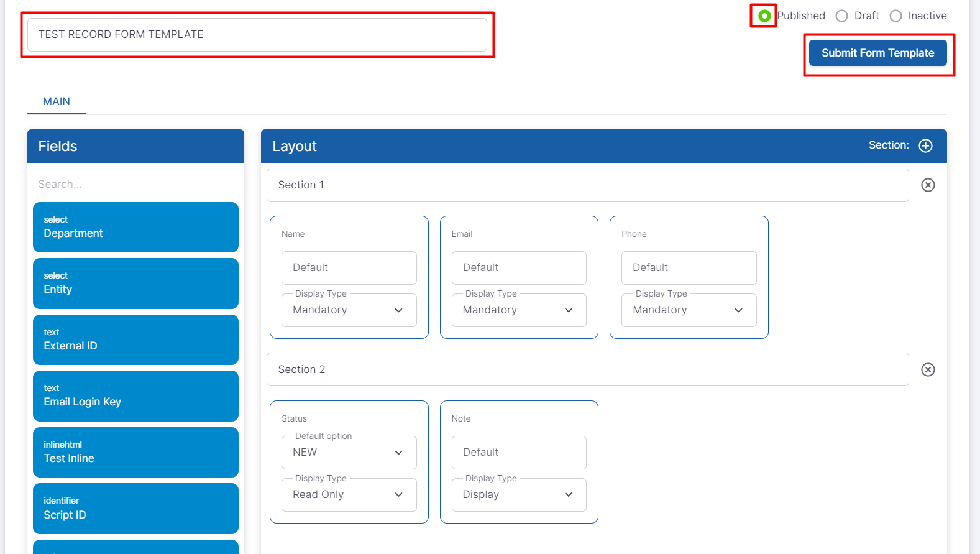Edit the form template name field
Screen dimensions: 980x554
coord(257,35)
